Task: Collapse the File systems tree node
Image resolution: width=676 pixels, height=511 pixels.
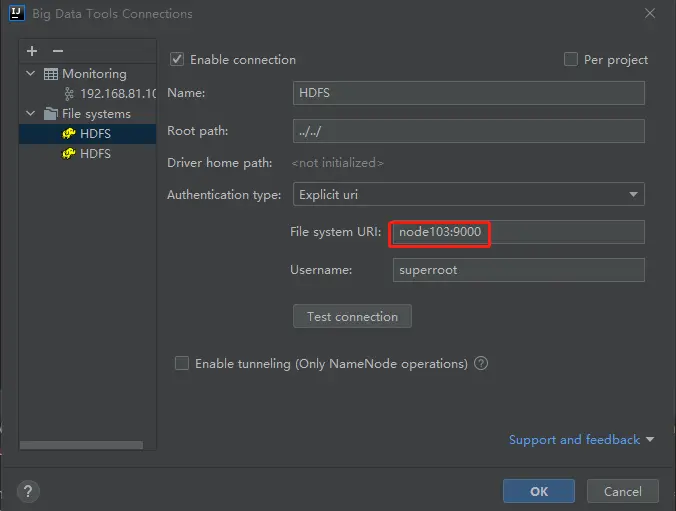Action: [31, 114]
